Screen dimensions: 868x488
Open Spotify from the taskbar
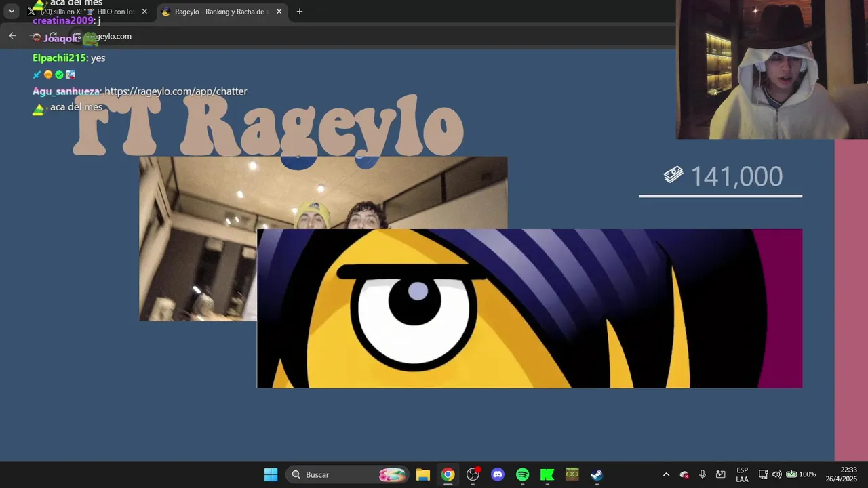pos(522,474)
